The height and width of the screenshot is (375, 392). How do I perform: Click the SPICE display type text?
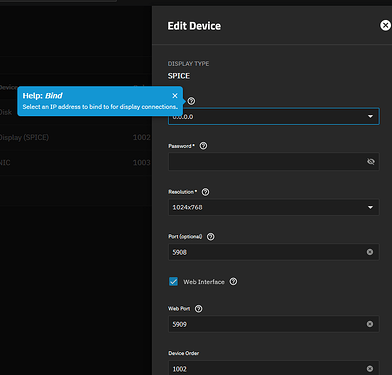pos(179,76)
